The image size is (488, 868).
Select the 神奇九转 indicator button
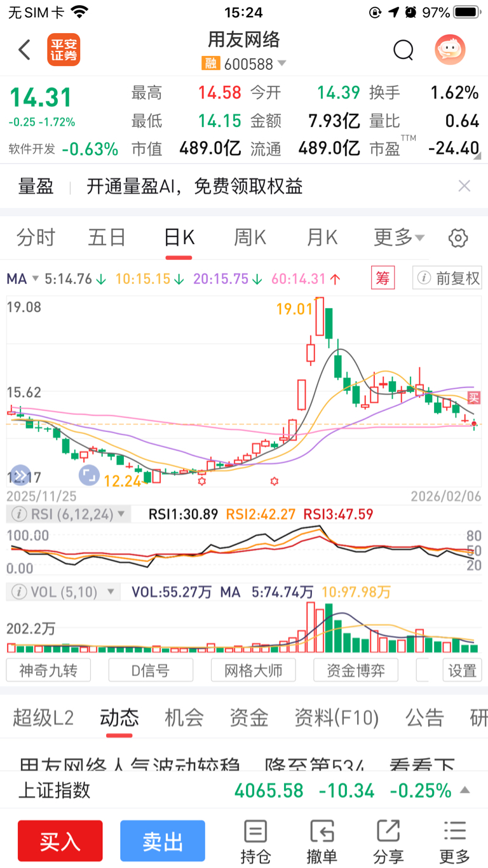coord(48,670)
